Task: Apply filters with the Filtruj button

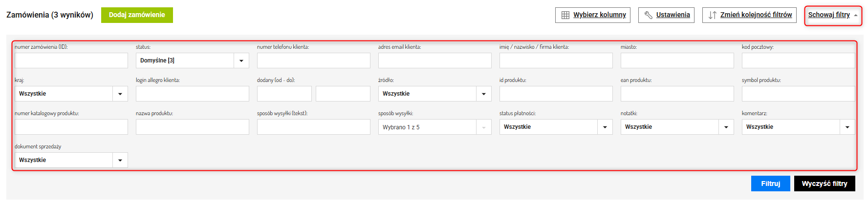Action: [x=770, y=184]
